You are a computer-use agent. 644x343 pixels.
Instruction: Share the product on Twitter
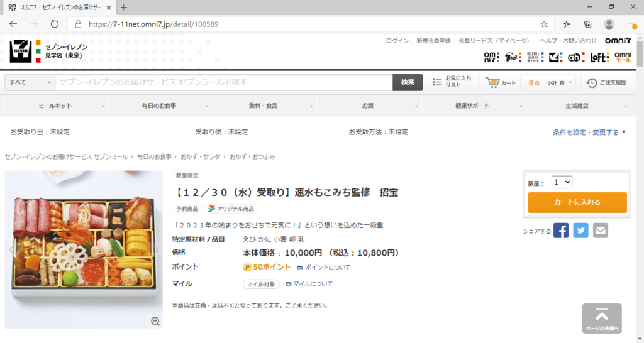tap(580, 231)
